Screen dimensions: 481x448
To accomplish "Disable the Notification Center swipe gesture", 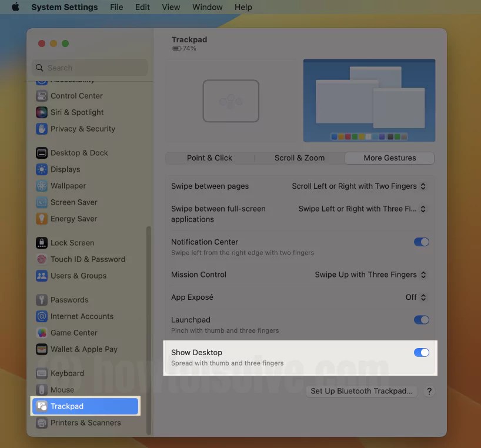I will coord(422,242).
